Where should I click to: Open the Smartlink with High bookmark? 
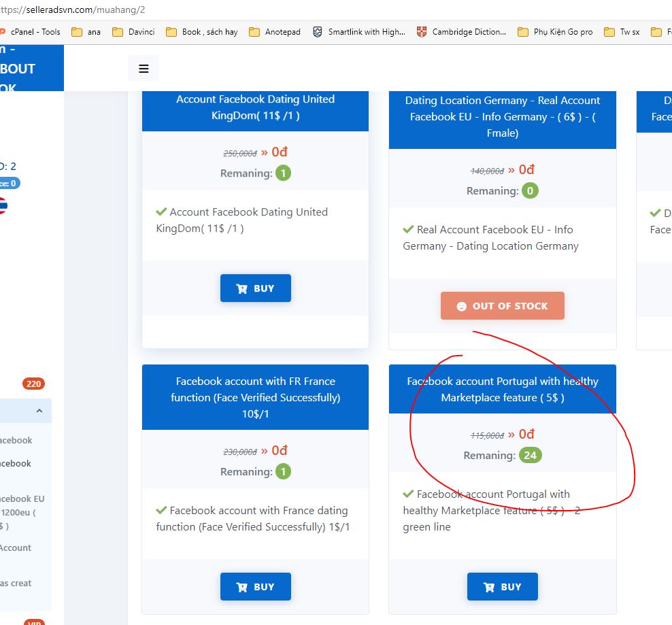[359, 32]
